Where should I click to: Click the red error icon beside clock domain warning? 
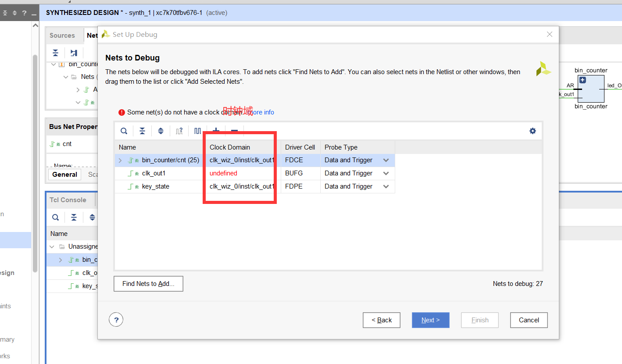[x=122, y=112]
